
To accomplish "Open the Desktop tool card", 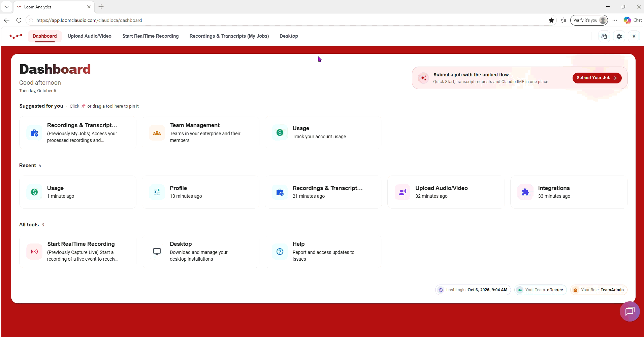I will click(201, 252).
